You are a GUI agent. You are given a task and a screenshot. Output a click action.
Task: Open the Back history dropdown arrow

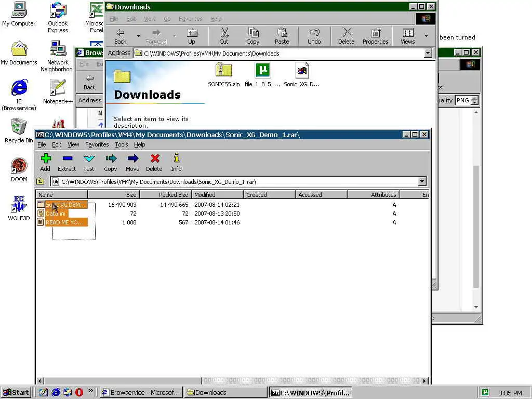138,36
